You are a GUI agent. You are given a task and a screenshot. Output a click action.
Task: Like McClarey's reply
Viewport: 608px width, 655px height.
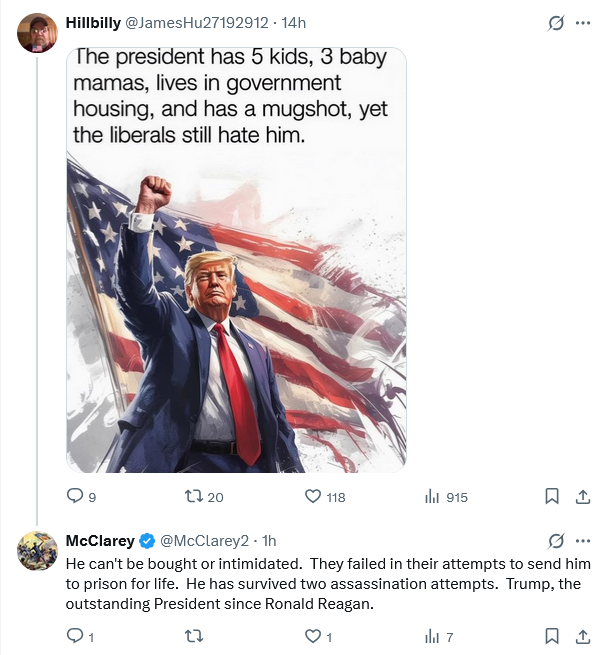[312, 635]
